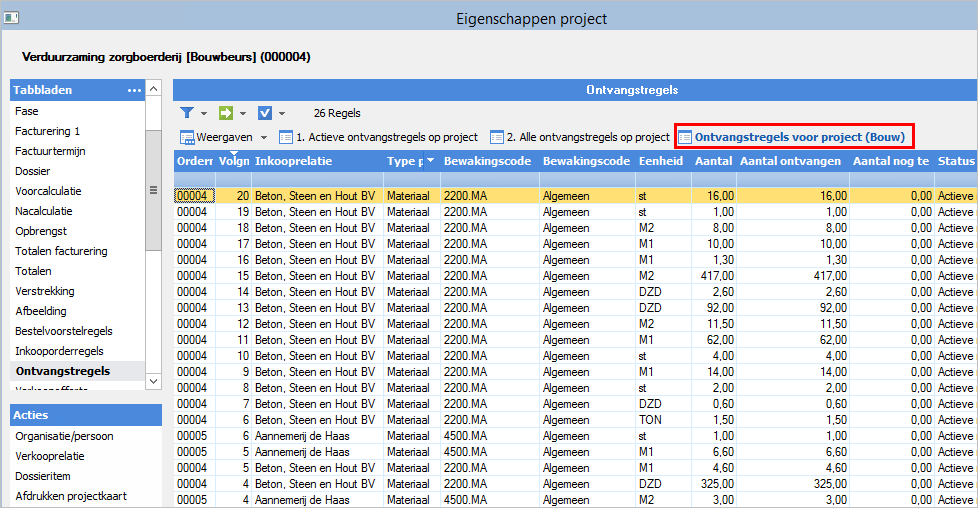Click the icon beside '1. Actieve ontvangstregels'

pyautogui.click(x=285, y=137)
